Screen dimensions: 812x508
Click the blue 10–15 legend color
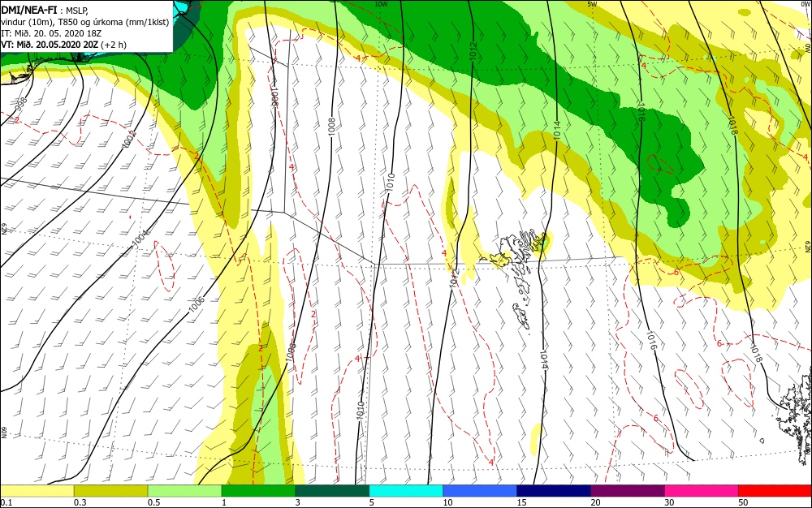coord(480,491)
